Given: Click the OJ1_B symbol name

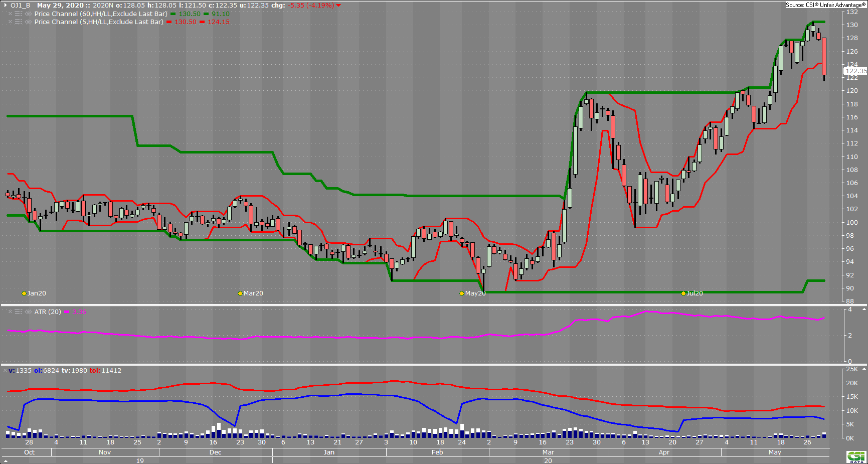Looking at the screenshot, I should point(21,6).
